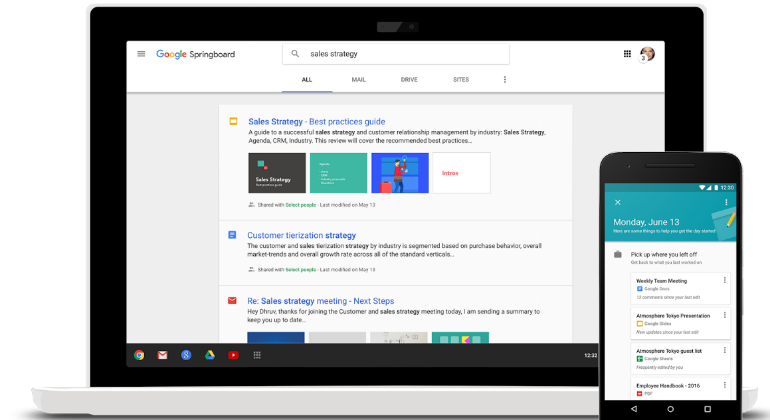Screen dimensions: 770x420
Task: Open the Atmosphere Tokyo Presentation card
Action: [x=681, y=324]
